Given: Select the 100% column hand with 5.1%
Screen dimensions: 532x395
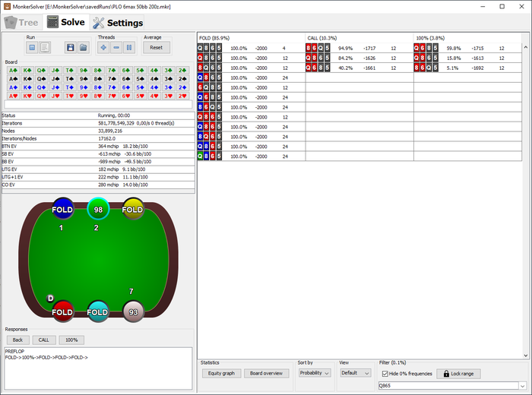Looking at the screenshot, I should click(x=467, y=68).
